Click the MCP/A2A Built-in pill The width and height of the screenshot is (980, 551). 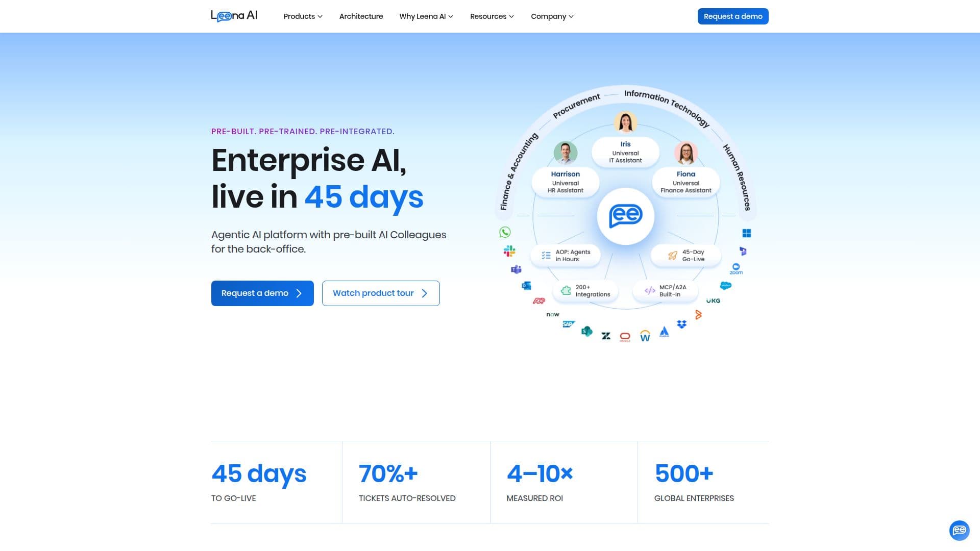(666, 291)
